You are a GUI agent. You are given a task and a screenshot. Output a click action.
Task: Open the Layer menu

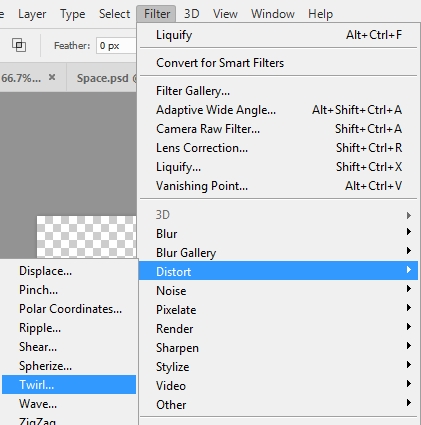(32, 14)
